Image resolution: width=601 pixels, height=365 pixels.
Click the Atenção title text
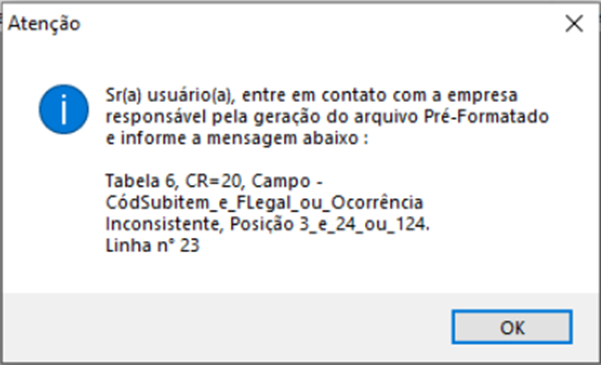click(x=44, y=24)
